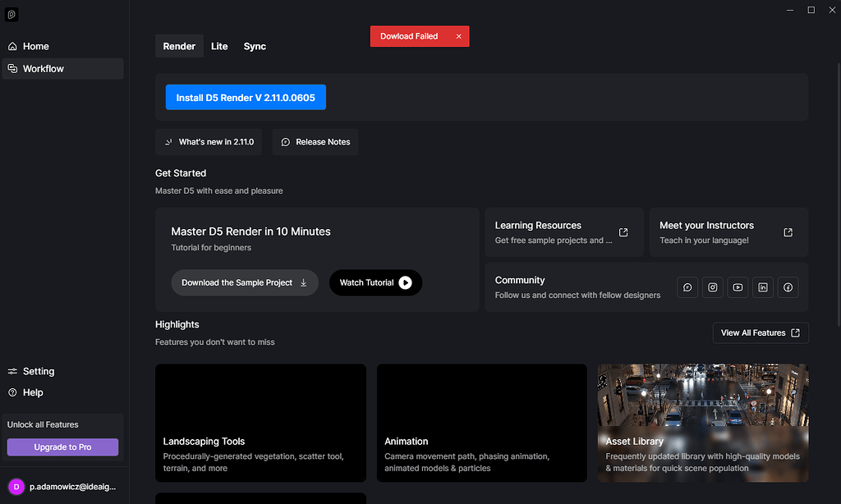Select Workflow in the sidebar
The width and height of the screenshot is (841, 504).
tap(43, 68)
